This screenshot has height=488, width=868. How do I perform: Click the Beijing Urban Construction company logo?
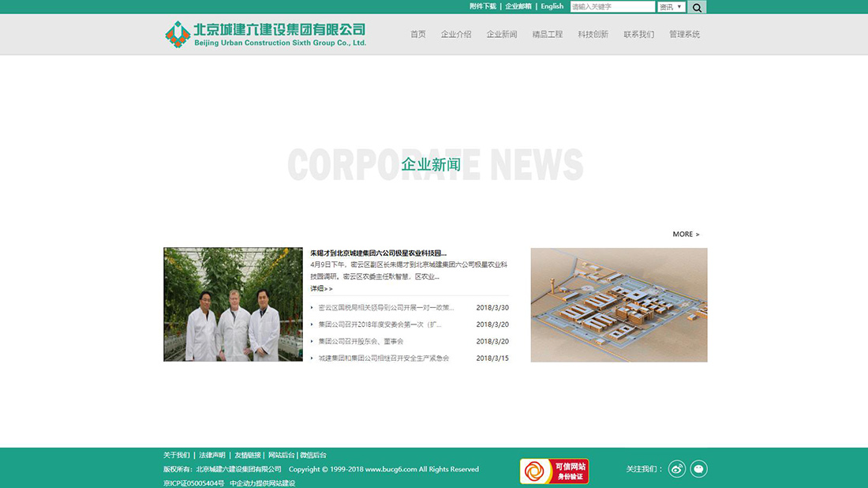point(266,34)
